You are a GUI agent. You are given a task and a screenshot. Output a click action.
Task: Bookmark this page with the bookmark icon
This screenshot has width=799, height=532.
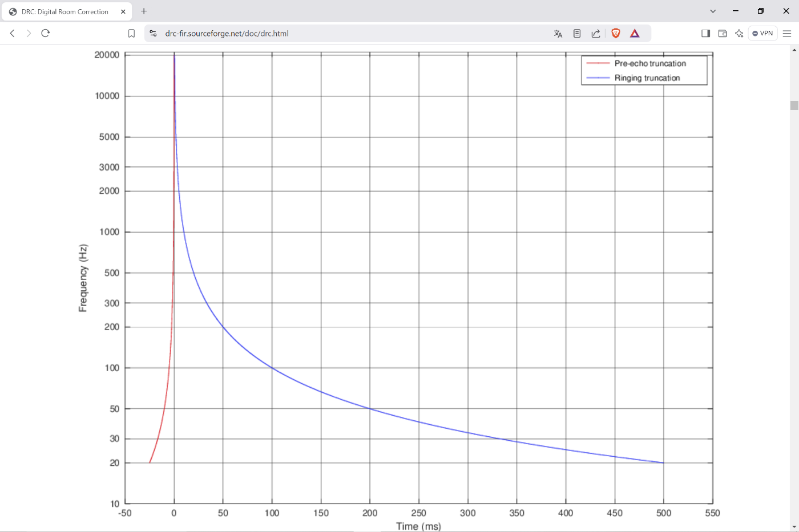click(x=131, y=34)
